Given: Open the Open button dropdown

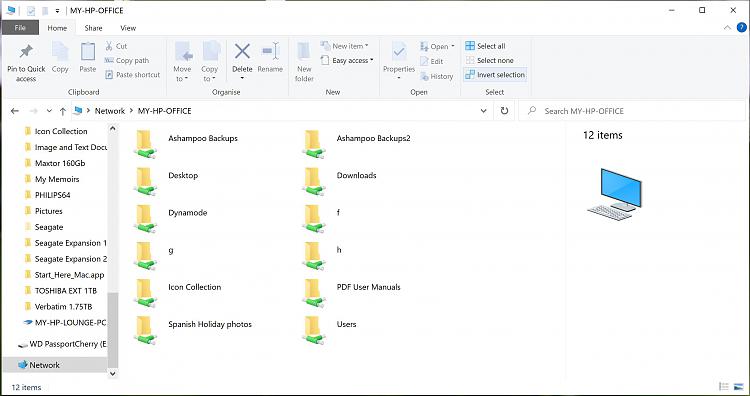Looking at the screenshot, I should (452, 46).
